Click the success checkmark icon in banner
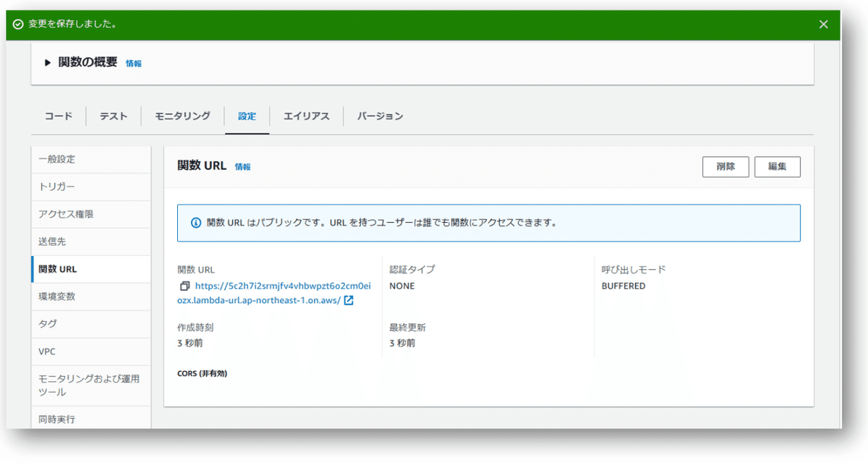Screen dimensions: 868x465 pos(18,24)
